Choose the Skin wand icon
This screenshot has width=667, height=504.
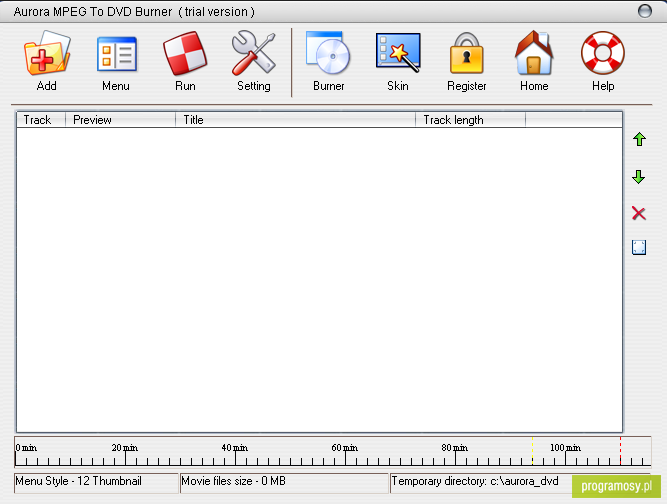(x=398, y=52)
